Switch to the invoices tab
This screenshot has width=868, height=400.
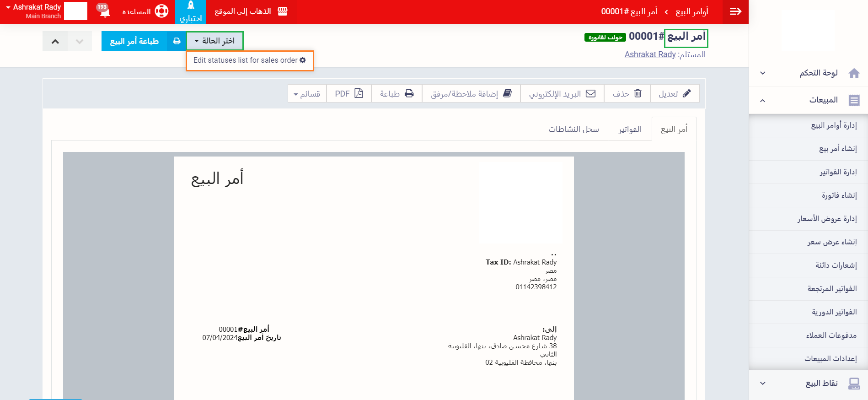[x=630, y=130]
